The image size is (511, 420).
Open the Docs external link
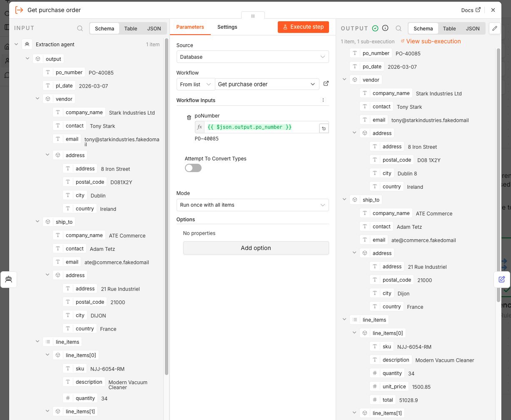pos(471,10)
